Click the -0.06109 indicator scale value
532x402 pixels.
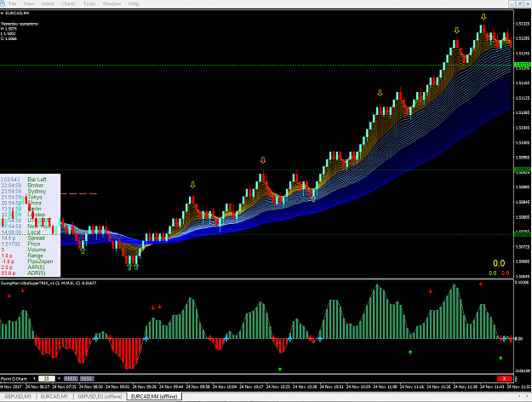(x=522, y=370)
